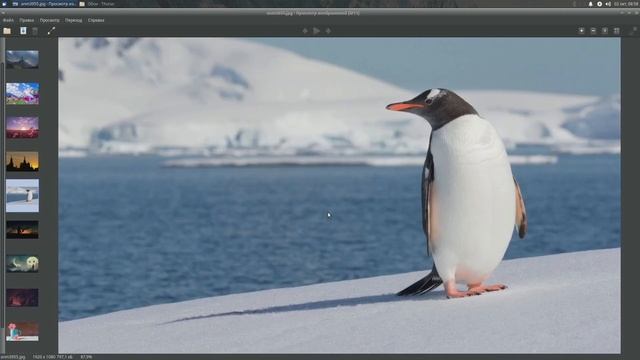Click the edit image toolbar icon
The width and height of the screenshot is (640, 360).
pyautogui.click(x=51, y=31)
